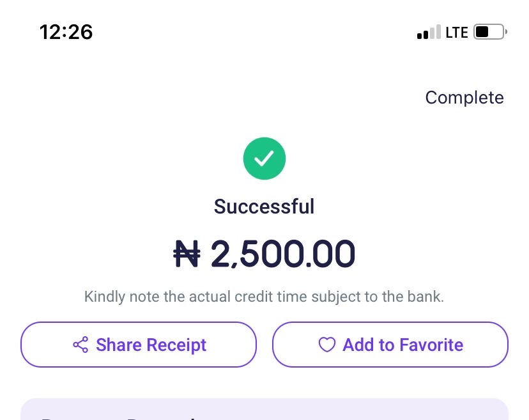The image size is (529, 420).
Task: Click the green success checkmark icon
Action: click(x=264, y=158)
